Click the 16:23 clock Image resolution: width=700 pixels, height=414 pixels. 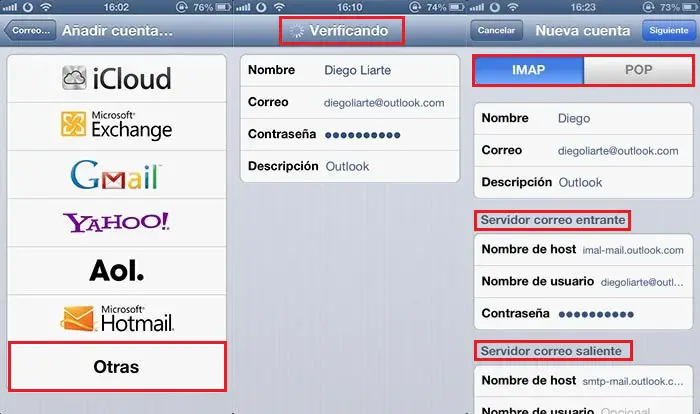[583, 7]
